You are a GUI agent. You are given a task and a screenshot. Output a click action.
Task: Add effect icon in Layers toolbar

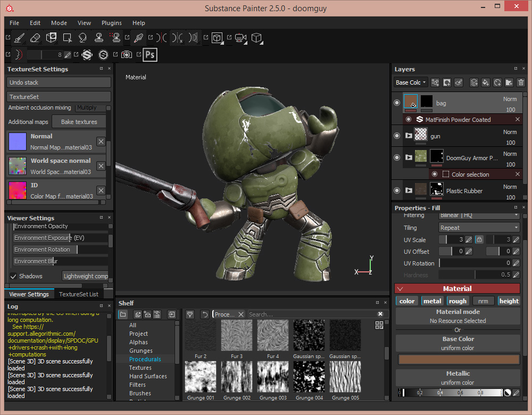(x=435, y=82)
